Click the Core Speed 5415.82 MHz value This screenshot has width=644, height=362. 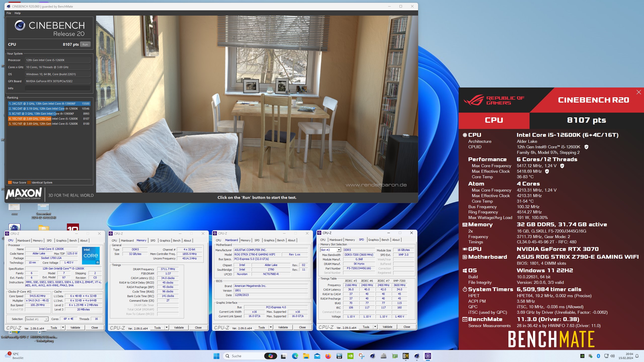(37, 296)
